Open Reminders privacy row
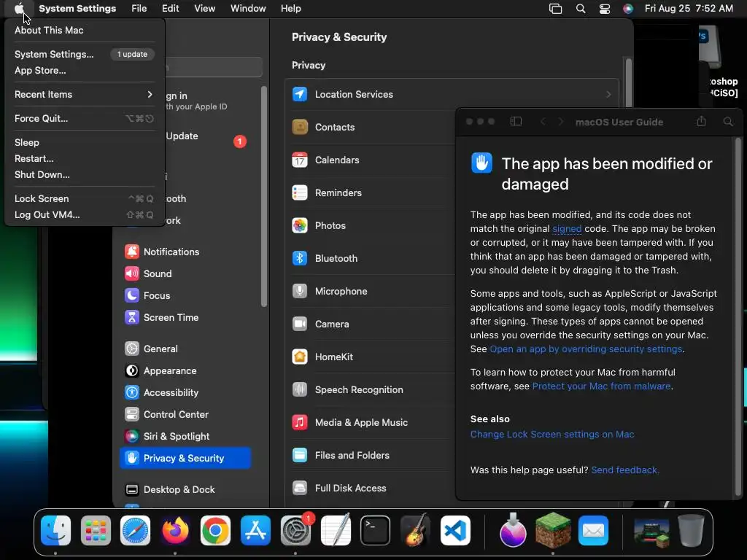 [371, 192]
